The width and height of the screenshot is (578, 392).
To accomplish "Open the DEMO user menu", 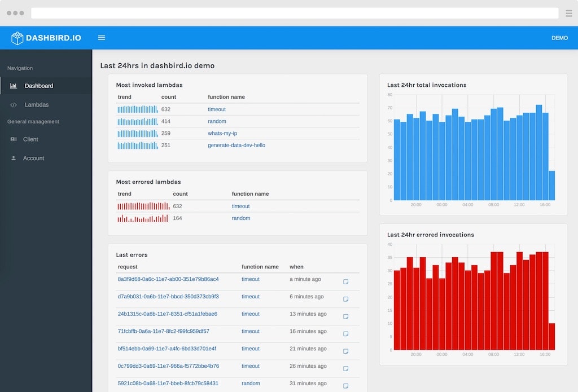I will [559, 38].
